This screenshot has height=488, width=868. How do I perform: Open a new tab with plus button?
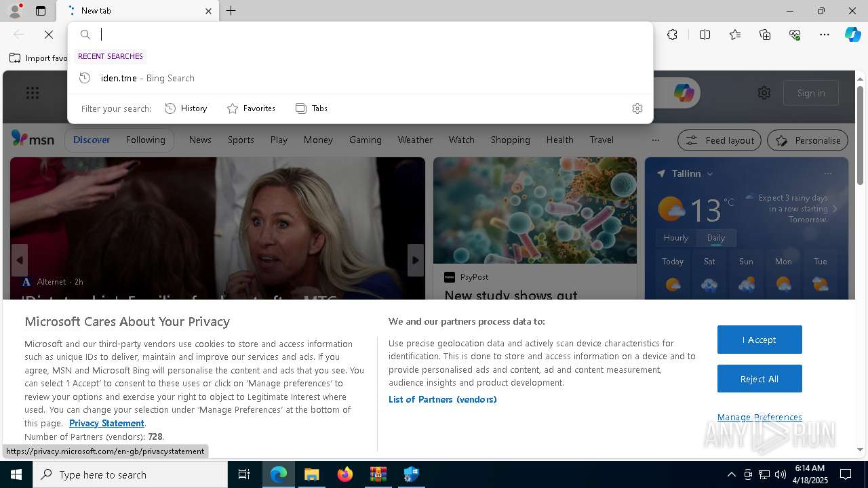point(231,11)
